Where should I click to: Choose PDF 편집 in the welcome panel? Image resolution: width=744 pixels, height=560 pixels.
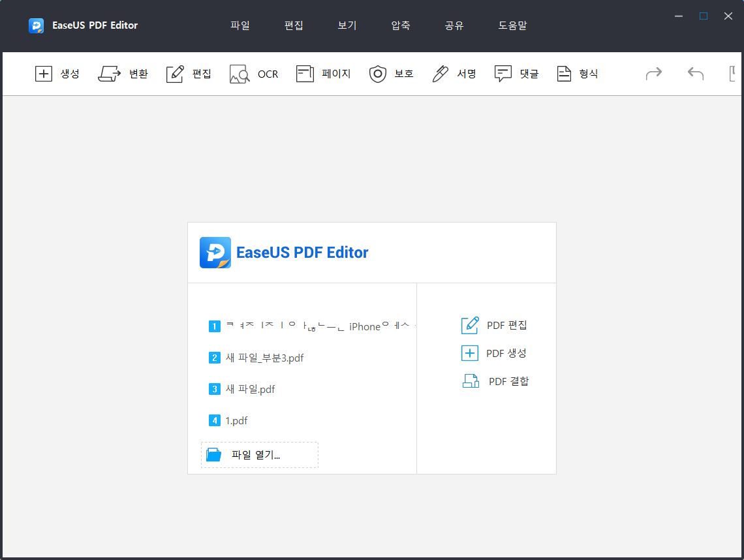point(494,326)
